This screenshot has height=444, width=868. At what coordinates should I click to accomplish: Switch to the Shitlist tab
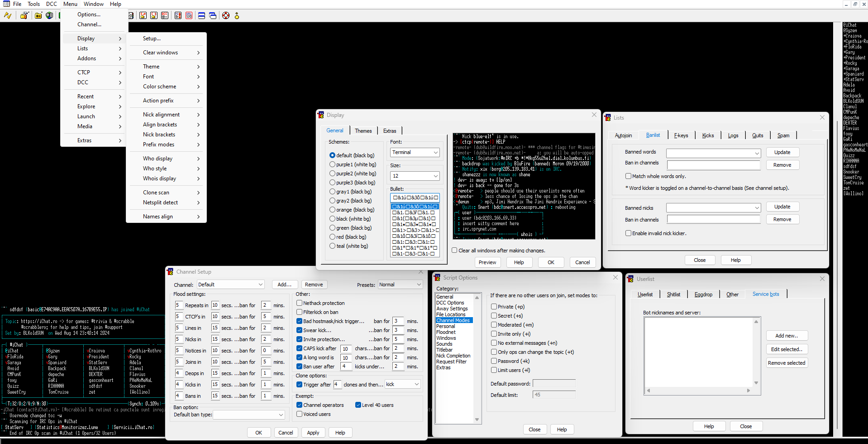[673, 294]
